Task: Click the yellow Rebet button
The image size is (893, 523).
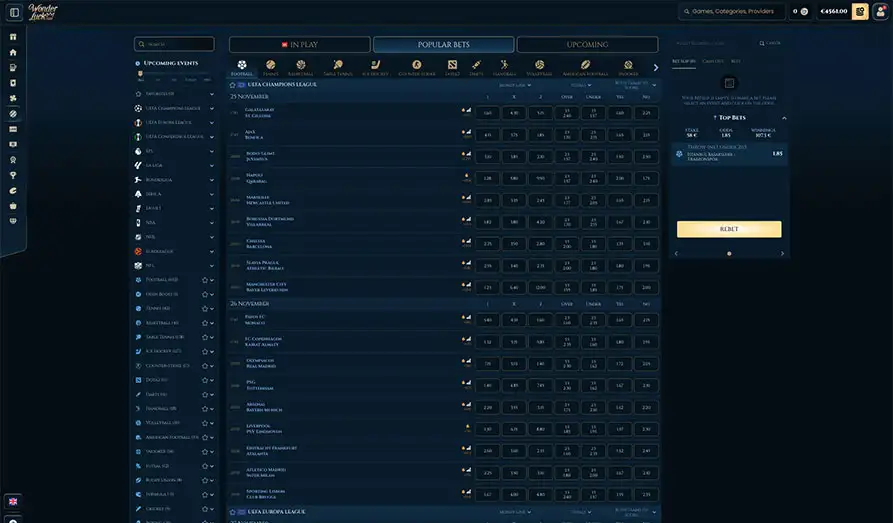Action: (x=729, y=229)
